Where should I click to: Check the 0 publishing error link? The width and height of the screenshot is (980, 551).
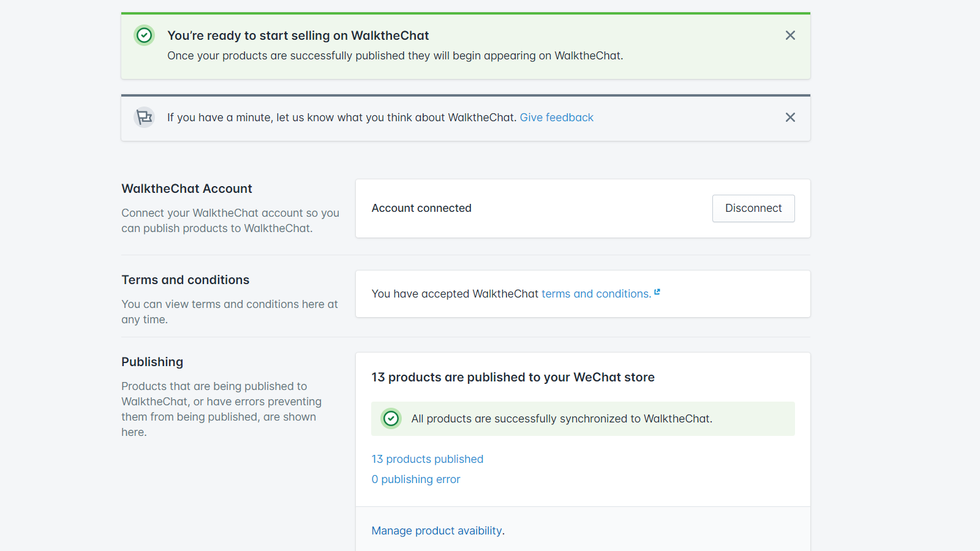point(415,479)
